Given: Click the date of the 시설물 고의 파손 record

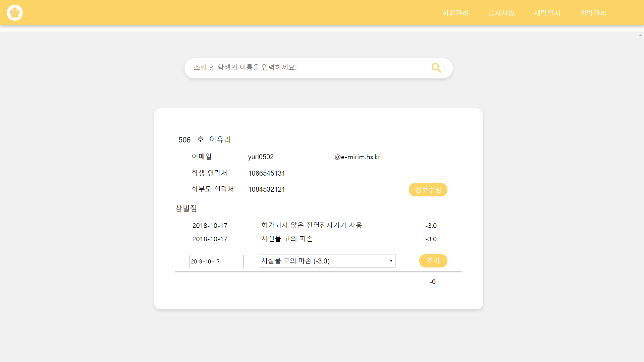Looking at the screenshot, I should [210, 239].
